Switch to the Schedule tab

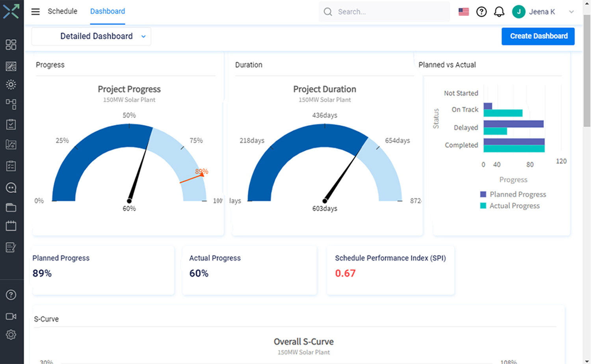click(x=62, y=11)
